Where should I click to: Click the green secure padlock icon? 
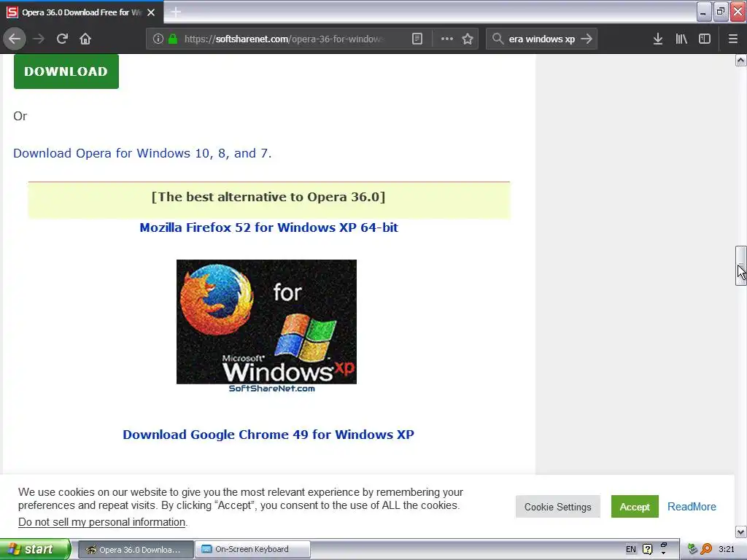tap(173, 39)
